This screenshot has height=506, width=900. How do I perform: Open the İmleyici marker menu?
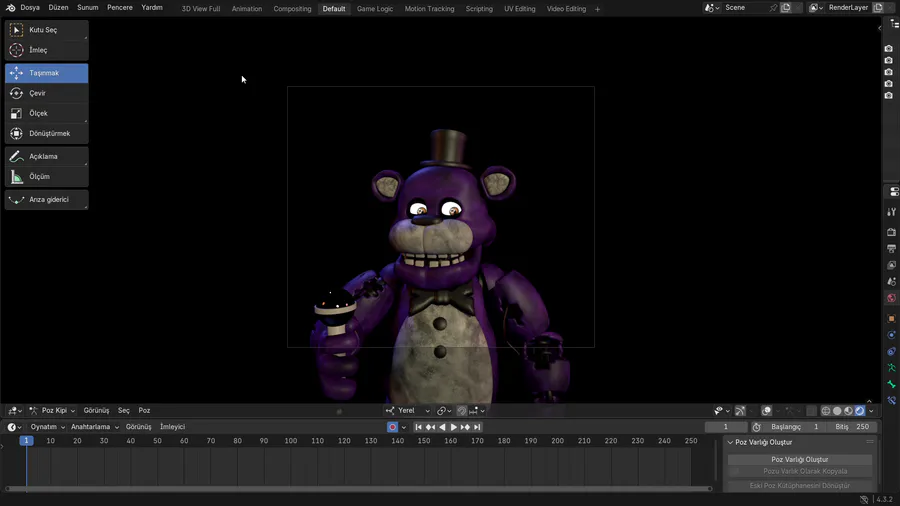(x=172, y=427)
